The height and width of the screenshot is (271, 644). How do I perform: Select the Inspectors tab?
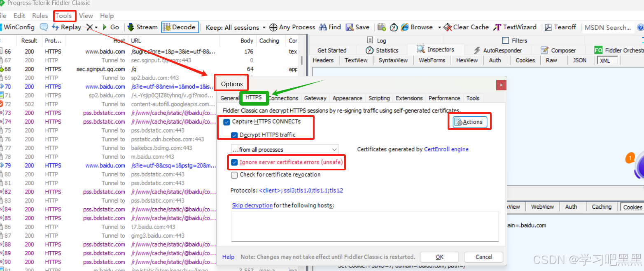[435, 49]
